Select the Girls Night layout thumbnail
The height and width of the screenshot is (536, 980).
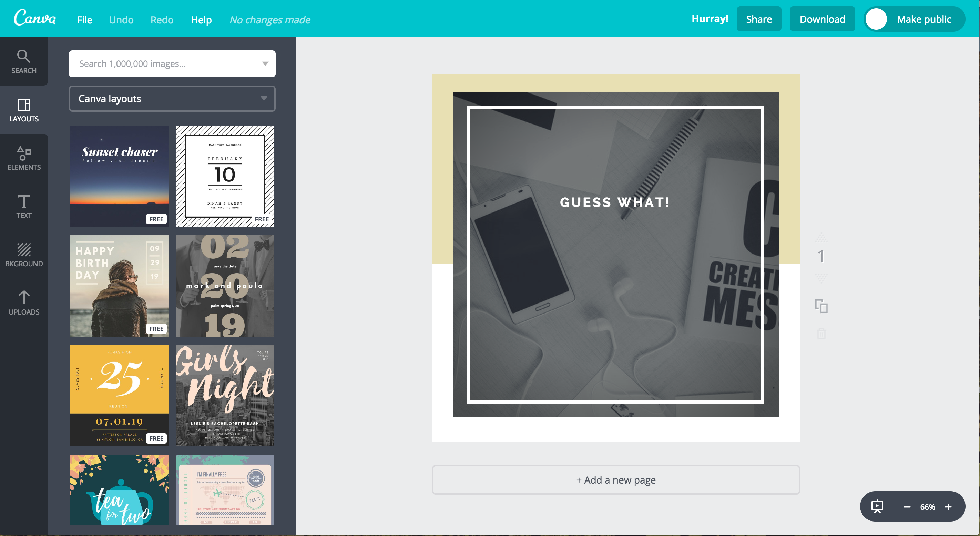[224, 395]
